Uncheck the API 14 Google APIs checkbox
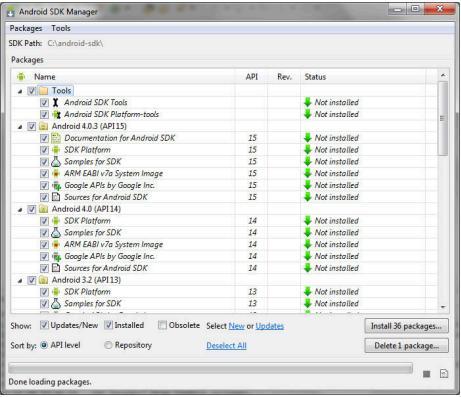Image resolution: width=461 pixels, height=397 pixels. coord(44,256)
